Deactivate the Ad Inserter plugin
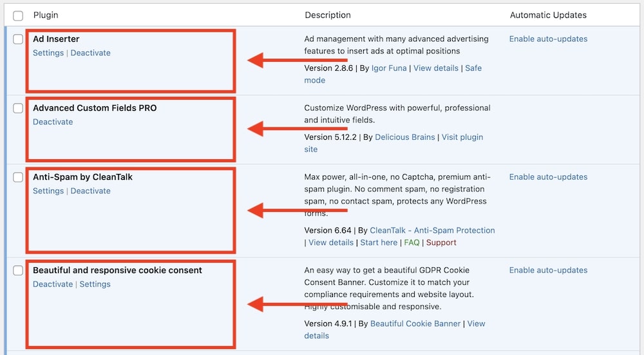The height and width of the screenshot is (355, 644). coord(90,53)
